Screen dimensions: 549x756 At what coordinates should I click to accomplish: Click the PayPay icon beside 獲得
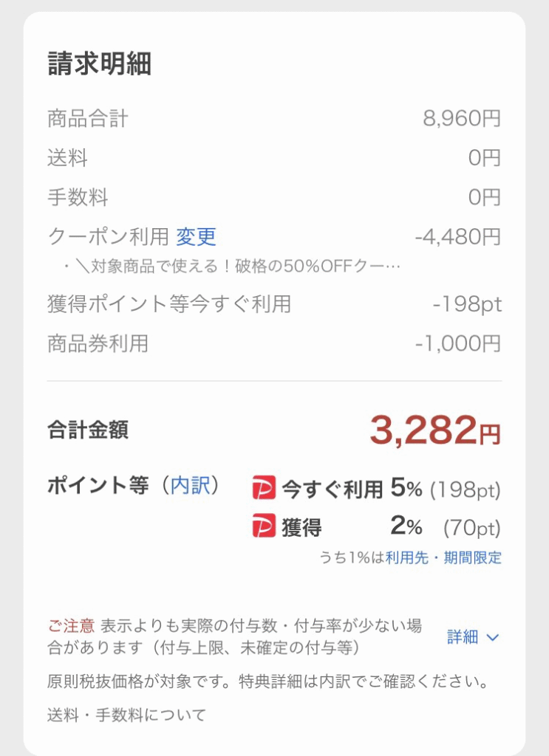click(x=264, y=526)
